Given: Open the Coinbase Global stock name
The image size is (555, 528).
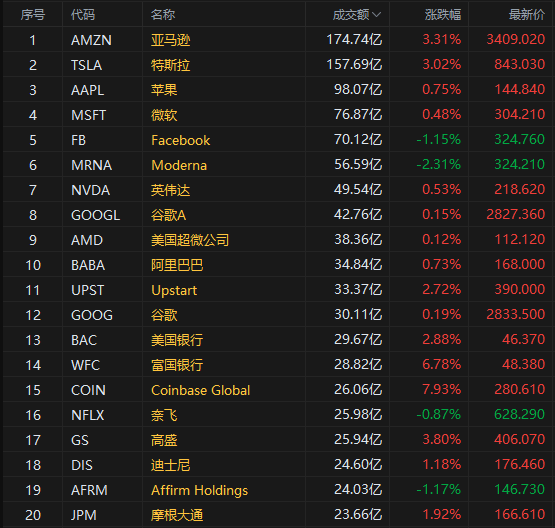Looking at the screenshot, I should click(200, 390).
